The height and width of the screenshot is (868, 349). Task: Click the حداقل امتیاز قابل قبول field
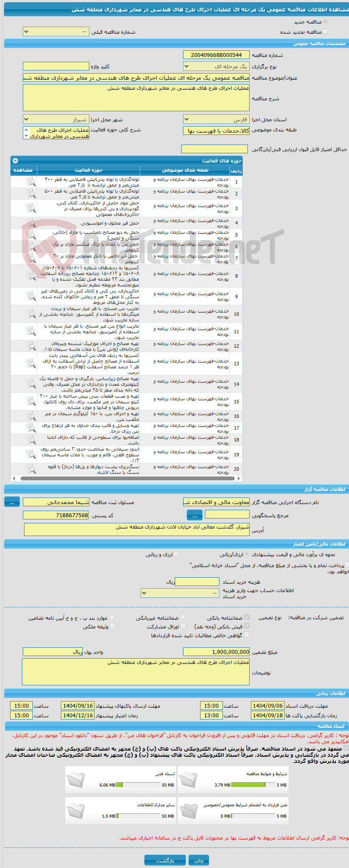[x=215, y=149]
